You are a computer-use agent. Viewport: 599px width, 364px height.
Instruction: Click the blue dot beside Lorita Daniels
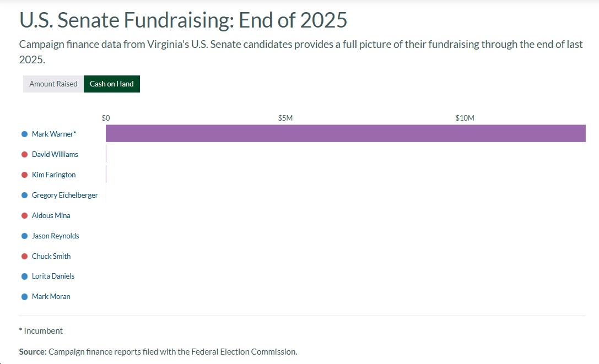point(24,276)
